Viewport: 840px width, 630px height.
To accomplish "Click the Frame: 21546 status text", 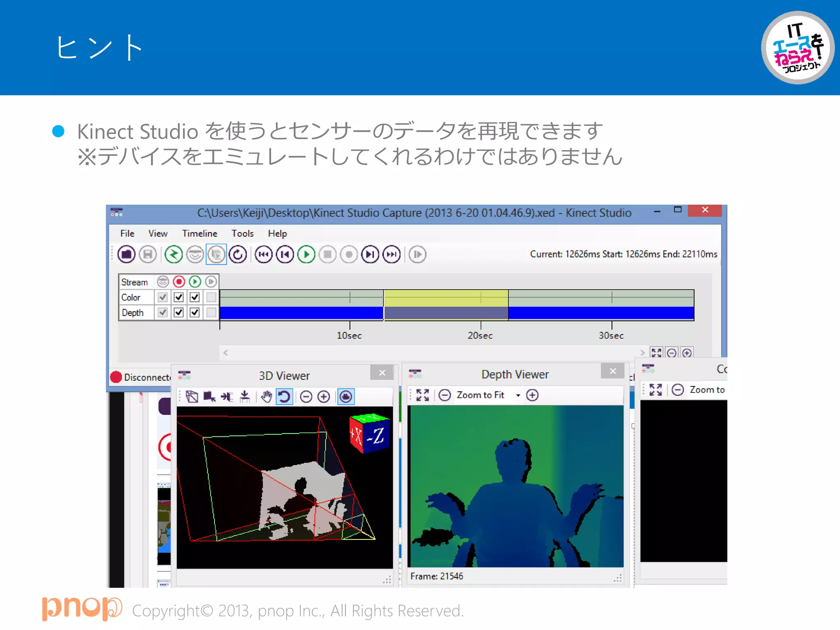I will (x=437, y=576).
